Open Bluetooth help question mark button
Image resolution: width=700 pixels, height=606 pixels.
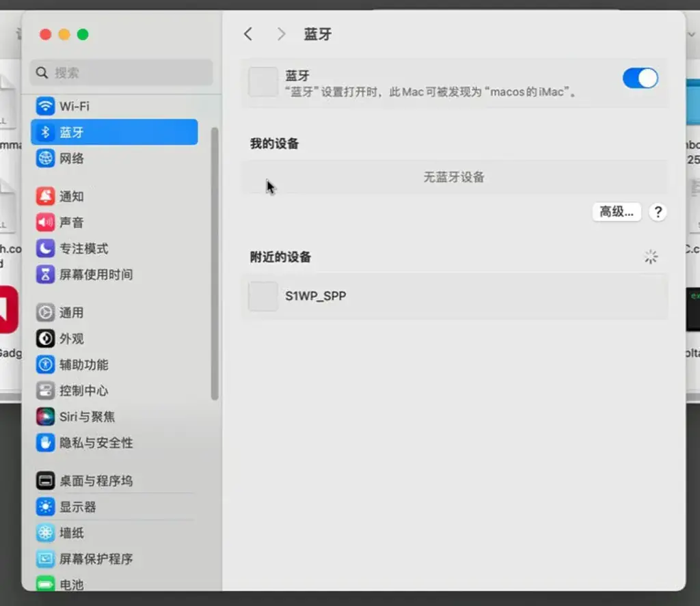click(x=658, y=212)
